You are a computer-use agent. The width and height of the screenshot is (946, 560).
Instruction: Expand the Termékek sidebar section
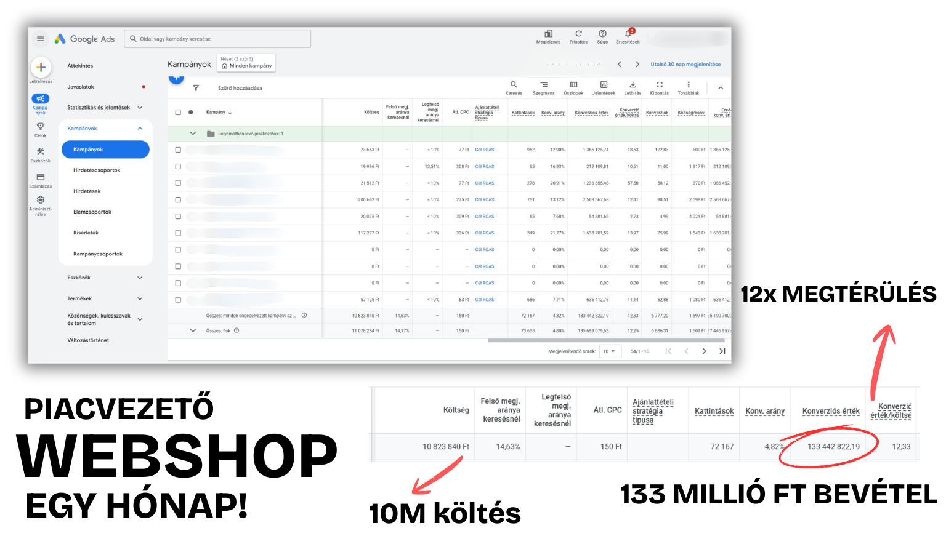(140, 298)
